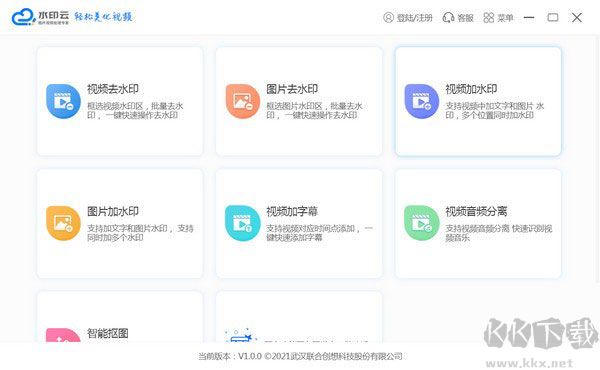Click the 视频加字幕 teal subtitle icon
The width and height of the screenshot is (600, 370).
pyautogui.click(x=243, y=223)
